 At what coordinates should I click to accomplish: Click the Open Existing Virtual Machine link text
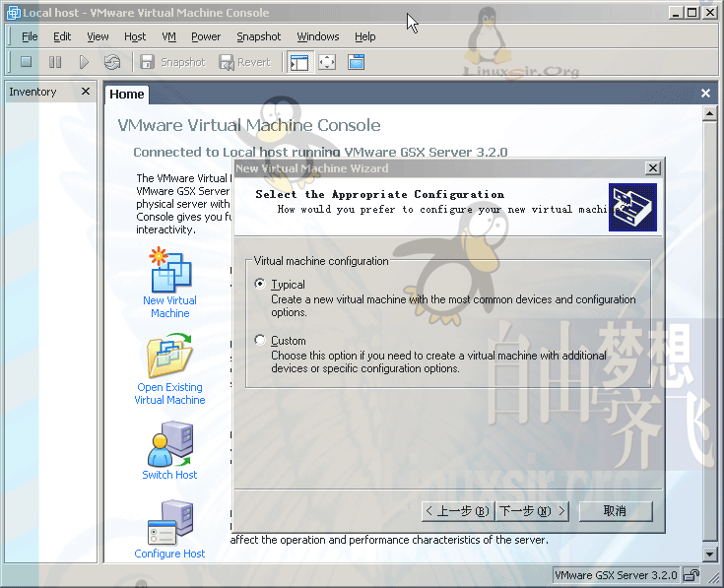pos(169,393)
